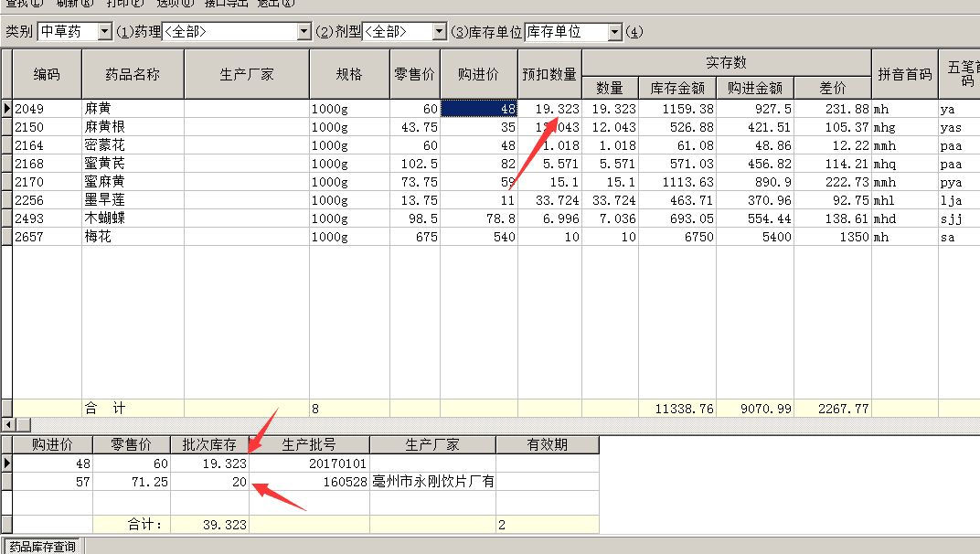Click the 实存数 group header
Viewport: 980px width, 554px height.
click(x=726, y=62)
